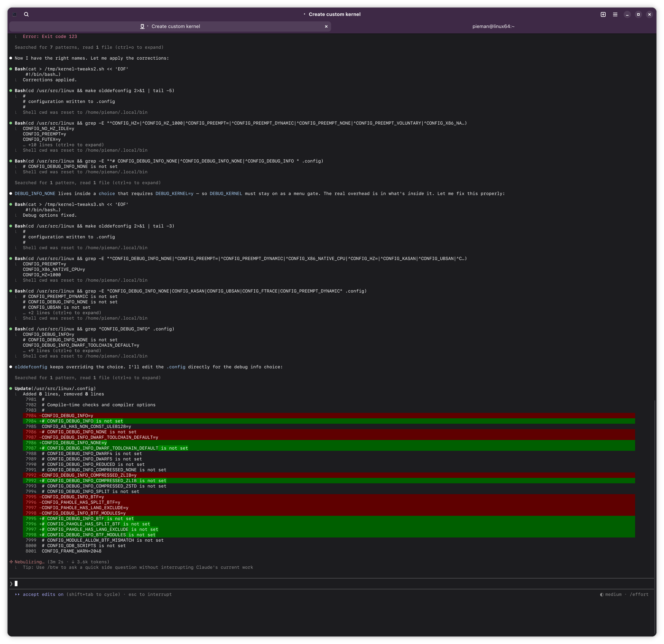Click the icon on the Create custom kernel tab

pos(142,26)
